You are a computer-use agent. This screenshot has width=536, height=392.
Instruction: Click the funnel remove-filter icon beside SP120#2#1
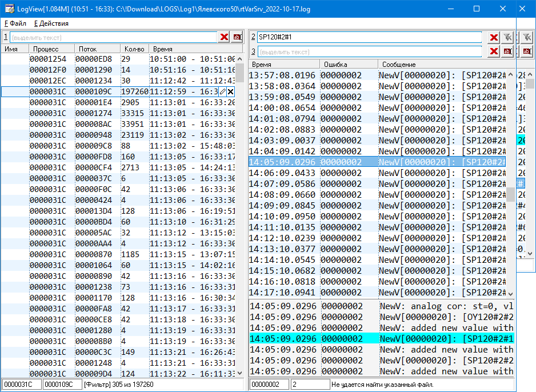(507, 37)
